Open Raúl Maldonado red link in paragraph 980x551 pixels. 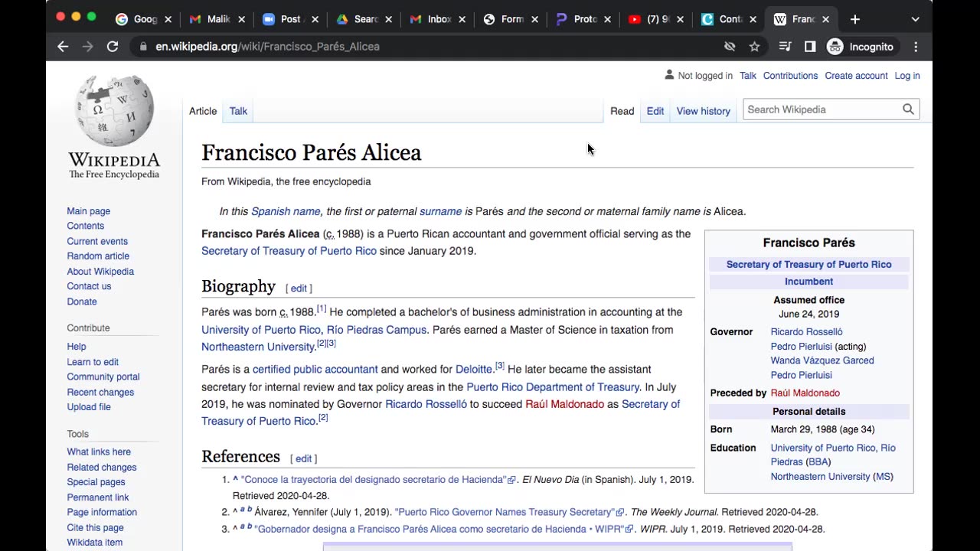coord(564,404)
